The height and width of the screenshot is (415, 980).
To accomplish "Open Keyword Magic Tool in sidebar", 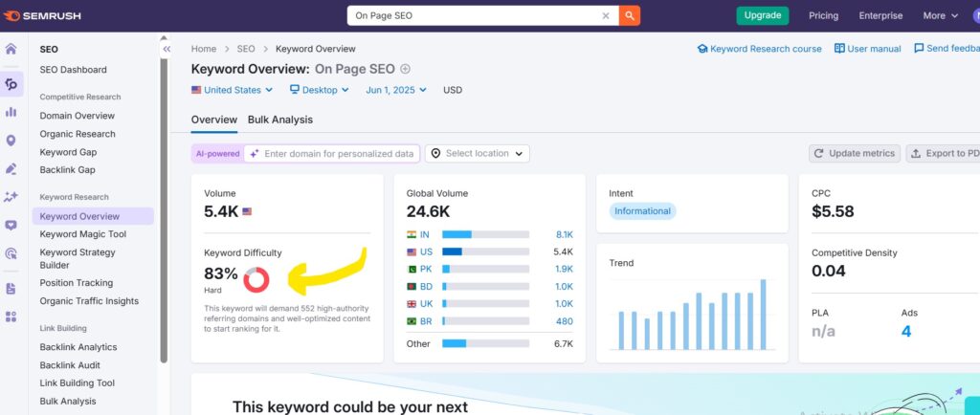I will click(83, 234).
